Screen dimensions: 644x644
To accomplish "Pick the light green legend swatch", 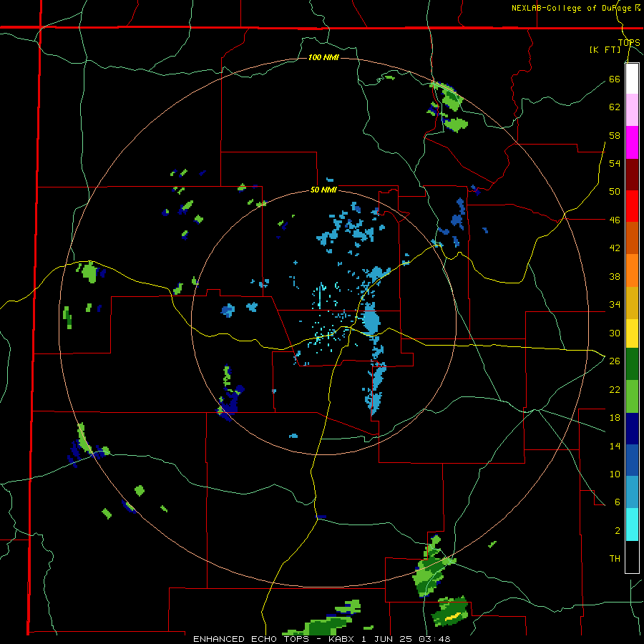I will click(632, 396).
